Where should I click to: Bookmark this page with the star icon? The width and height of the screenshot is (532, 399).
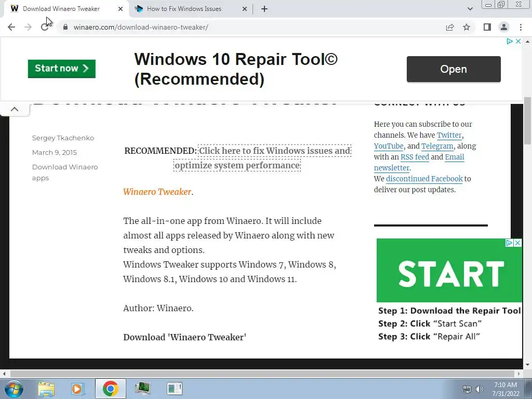[x=467, y=27]
